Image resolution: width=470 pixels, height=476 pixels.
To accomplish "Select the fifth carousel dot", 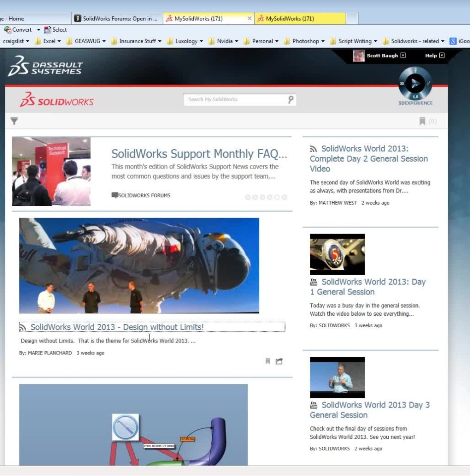I will [x=277, y=197].
